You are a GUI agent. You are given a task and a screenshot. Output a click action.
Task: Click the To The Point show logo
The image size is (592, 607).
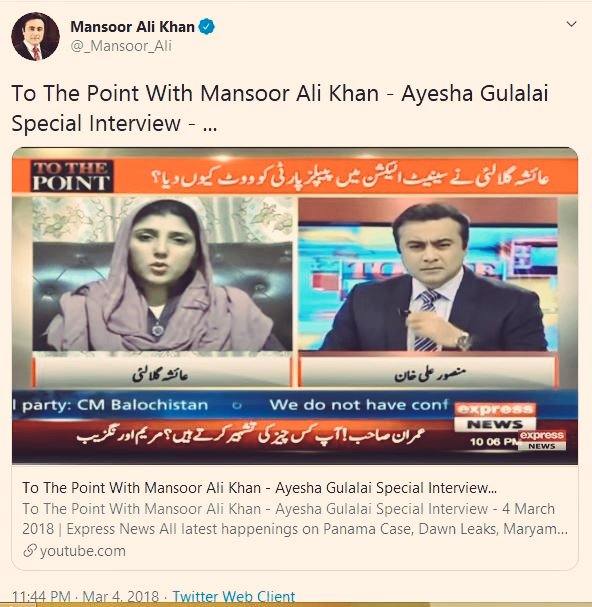tap(72, 176)
